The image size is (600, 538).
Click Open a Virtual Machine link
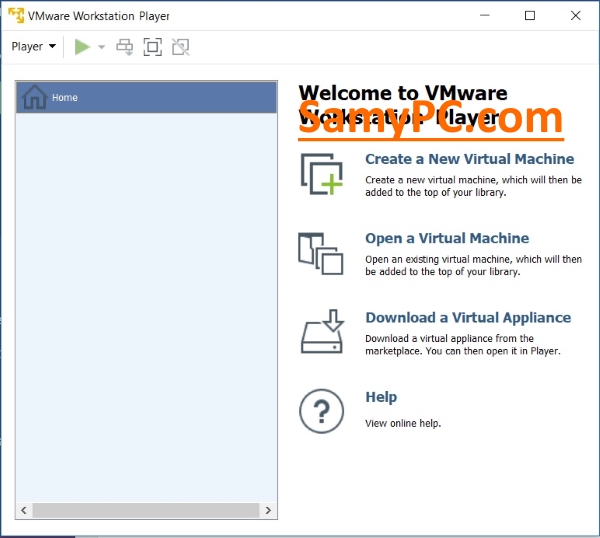pyautogui.click(x=447, y=238)
